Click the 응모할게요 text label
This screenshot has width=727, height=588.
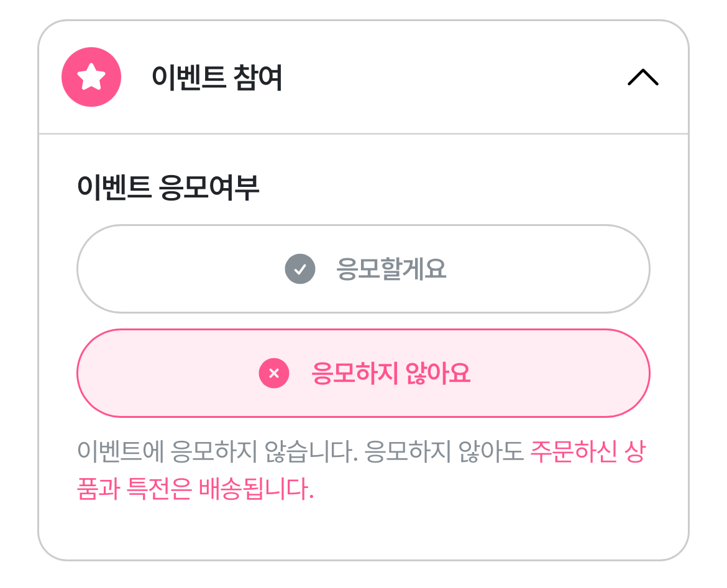391,269
